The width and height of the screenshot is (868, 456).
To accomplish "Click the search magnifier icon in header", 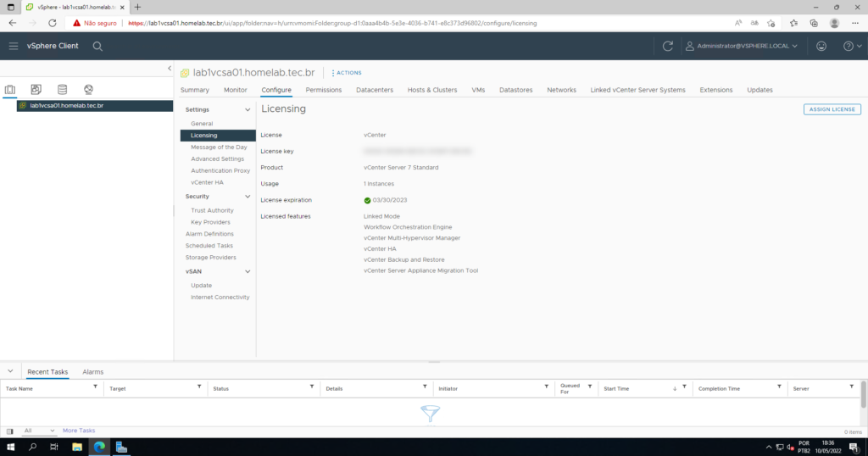I will [x=97, y=47].
